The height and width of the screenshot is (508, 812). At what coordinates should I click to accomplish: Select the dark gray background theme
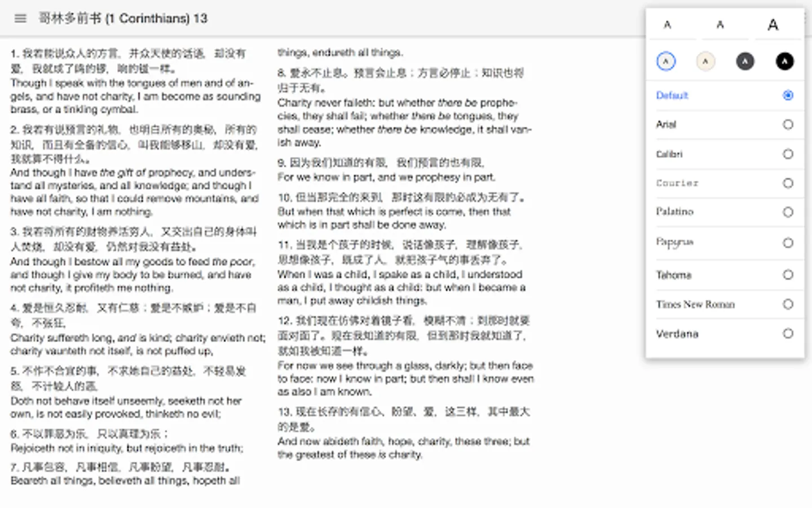tap(745, 61)
